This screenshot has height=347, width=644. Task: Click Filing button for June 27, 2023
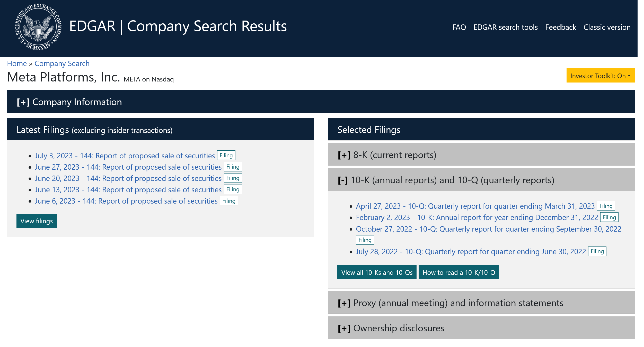pyautogui.click(x=233, y=167)
